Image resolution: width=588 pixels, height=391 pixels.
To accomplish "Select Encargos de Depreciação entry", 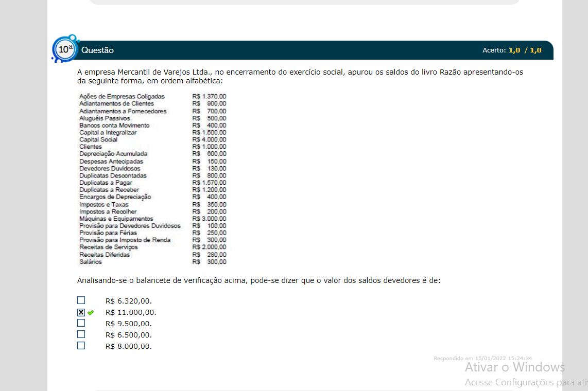I will coord(152,197).
